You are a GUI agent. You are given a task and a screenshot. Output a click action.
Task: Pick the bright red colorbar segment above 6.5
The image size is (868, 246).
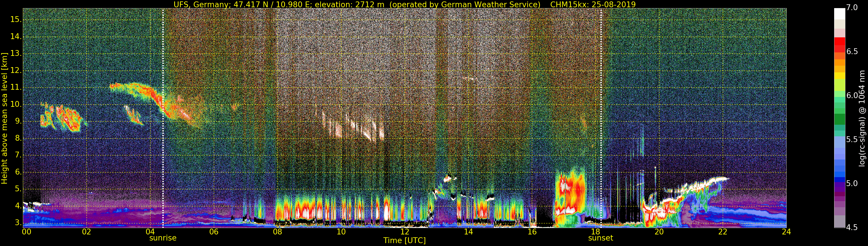(x=839, y=41)
